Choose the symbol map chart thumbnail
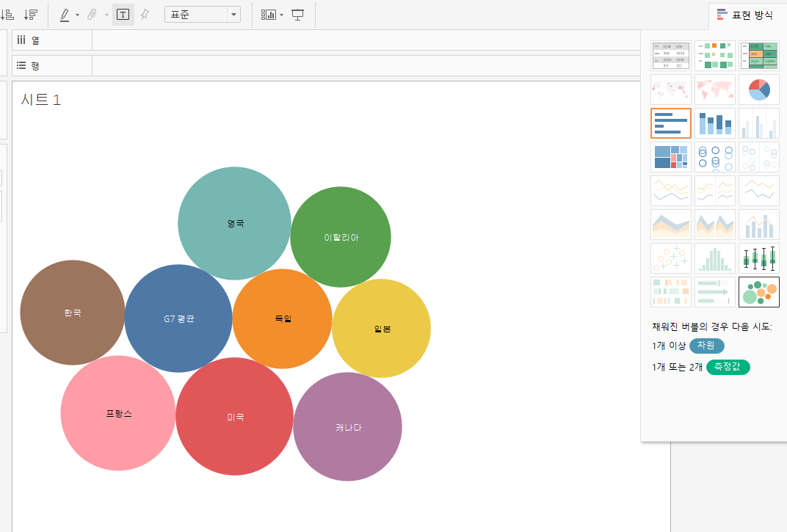The image size is (787, 532). [670, 90]
